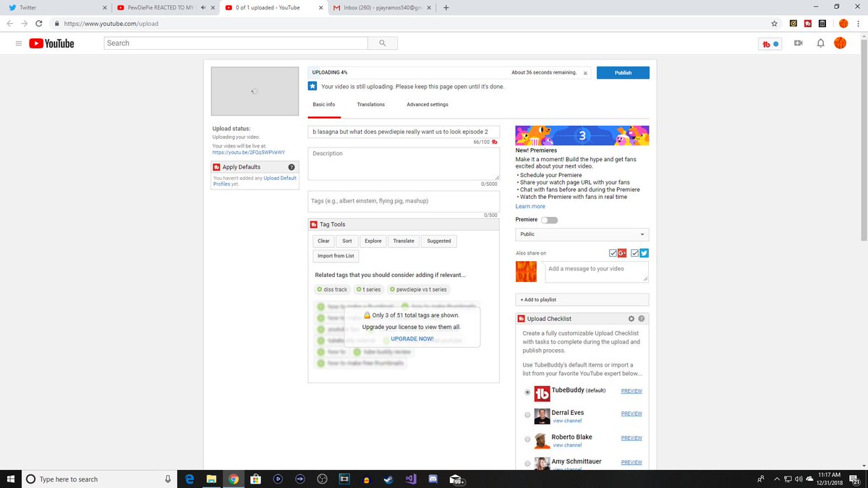Screen dimensions: 868x488
Task: Open Microsoft Edge from the taskbar
Action: 190,479
